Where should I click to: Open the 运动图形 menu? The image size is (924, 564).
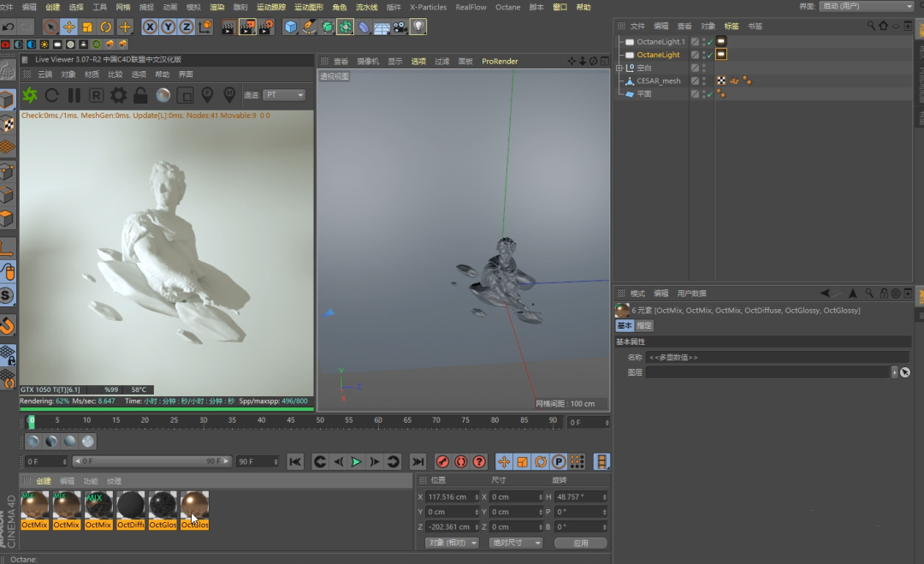[x=309, y=7]
